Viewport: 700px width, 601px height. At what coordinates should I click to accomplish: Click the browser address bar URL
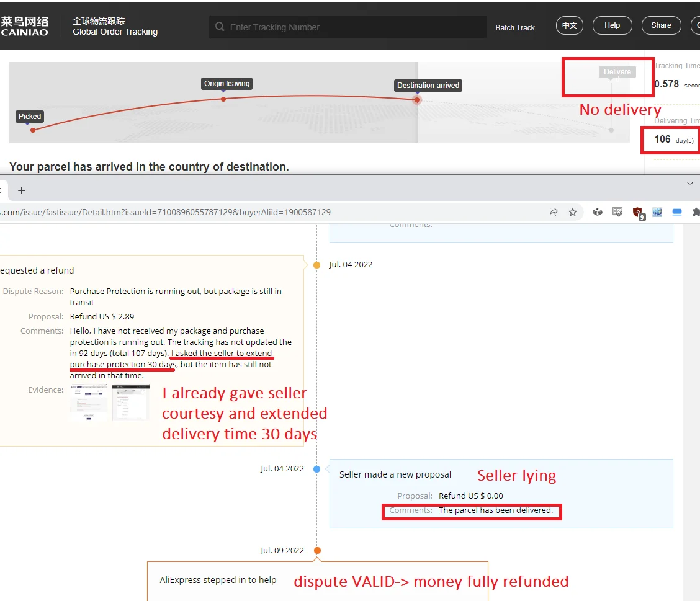165,212
